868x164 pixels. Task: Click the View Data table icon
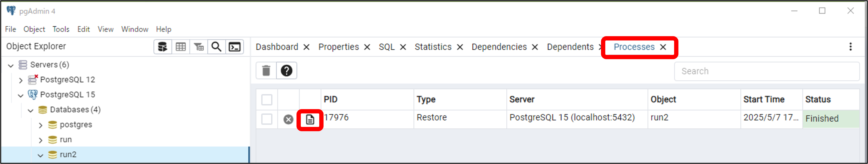coord(181,47)
